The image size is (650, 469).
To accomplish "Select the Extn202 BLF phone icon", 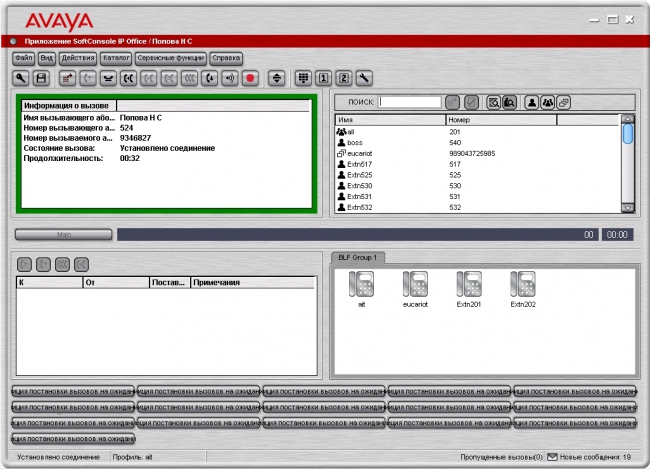I will pos(523,289).
